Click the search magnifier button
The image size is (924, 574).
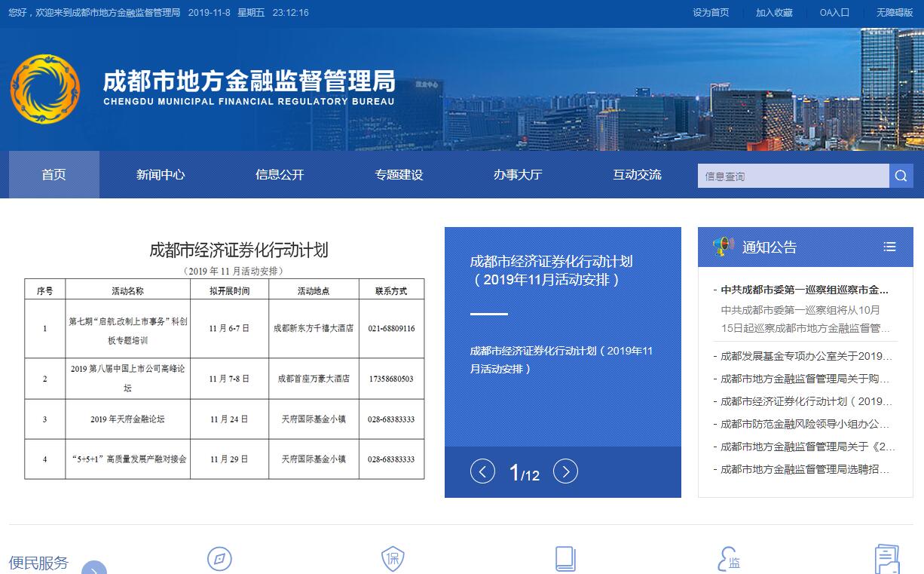901,176
